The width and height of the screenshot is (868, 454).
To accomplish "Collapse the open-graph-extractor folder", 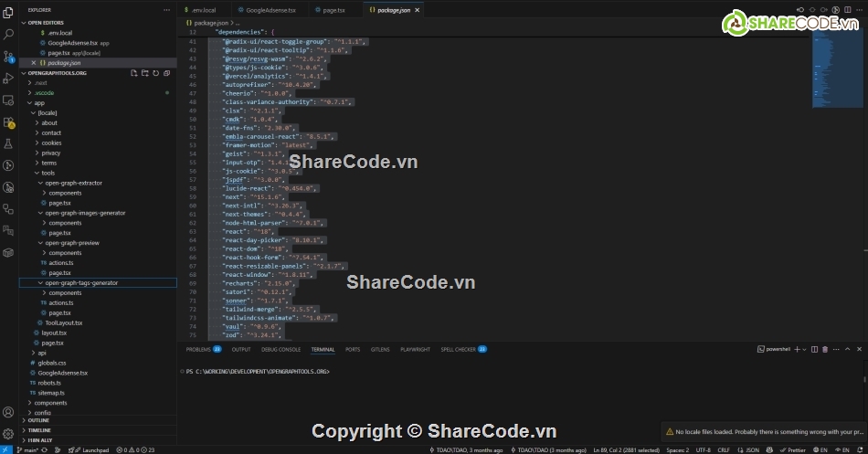I will coord(73,183).
